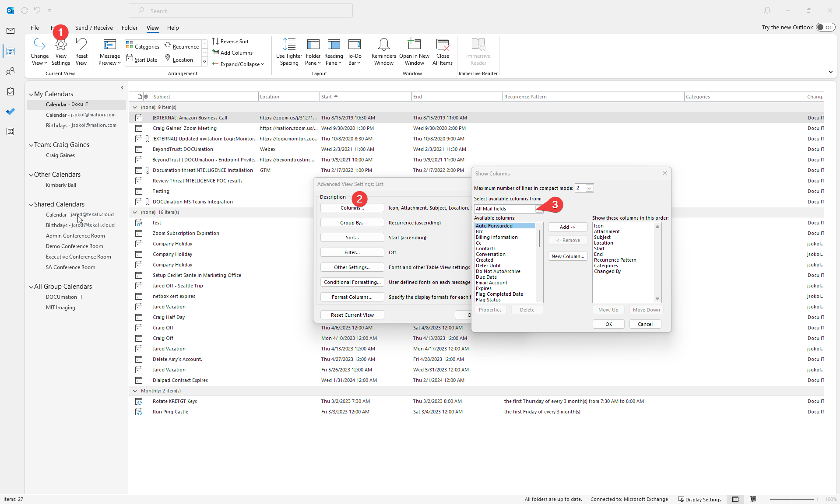
Task: Open the Folder Pane options
Action: point(313,52)
